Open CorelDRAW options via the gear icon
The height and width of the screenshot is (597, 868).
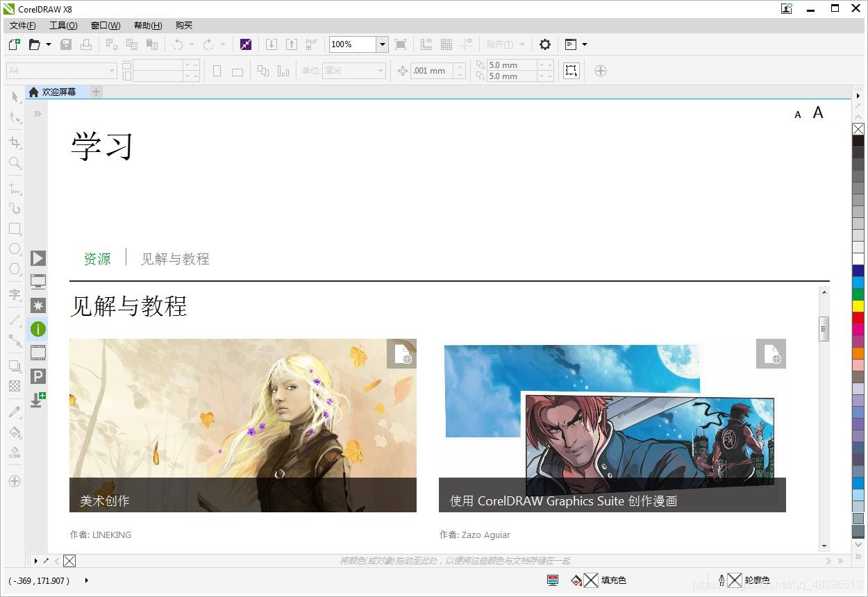click(x=545, y=44)
